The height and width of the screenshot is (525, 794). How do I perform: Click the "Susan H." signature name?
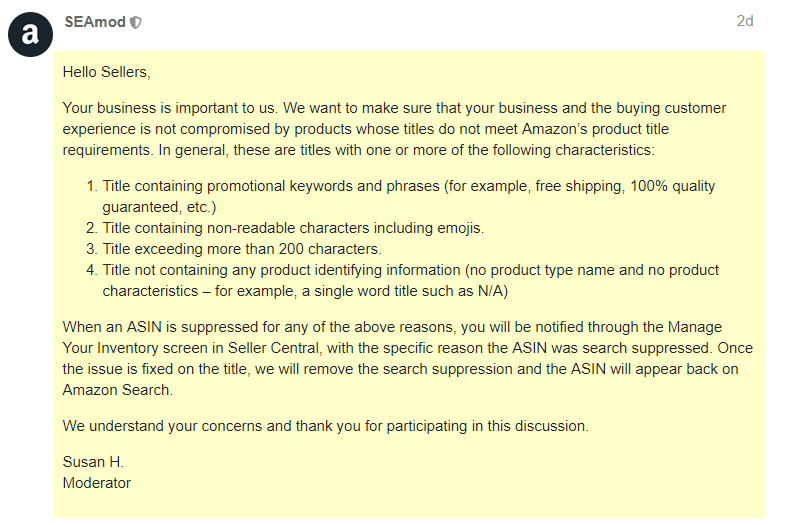pos(93,462)
